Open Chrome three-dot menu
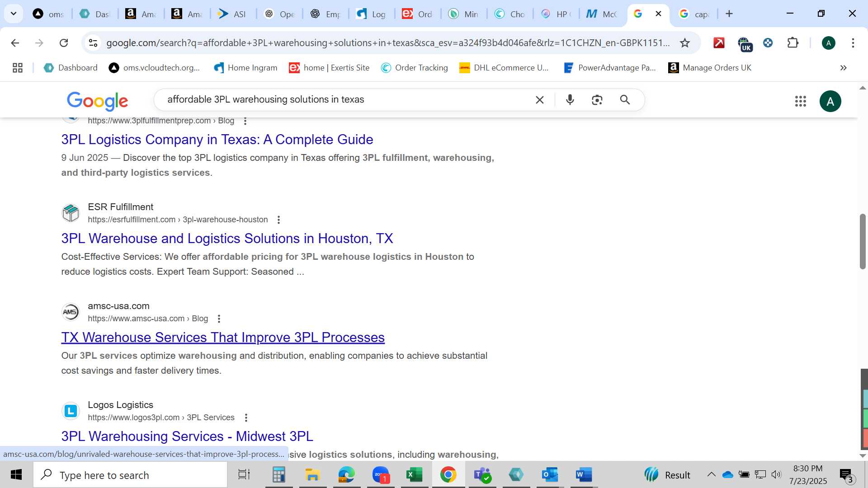Image resolution: width=868 pixels, height=488 pixels. 853,43
